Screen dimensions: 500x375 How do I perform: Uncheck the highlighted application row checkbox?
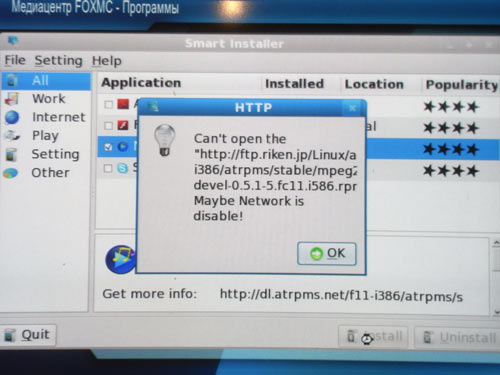(108, 147)
